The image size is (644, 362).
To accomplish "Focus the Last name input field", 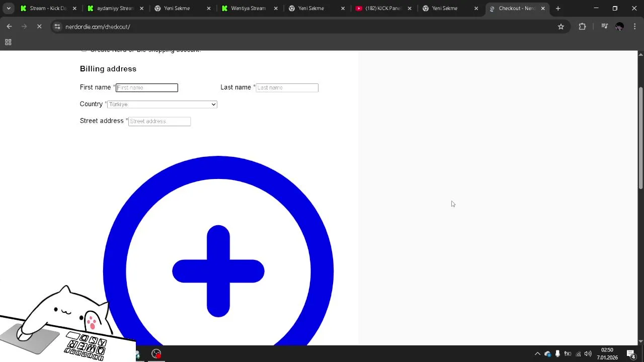I will (287, 87).
